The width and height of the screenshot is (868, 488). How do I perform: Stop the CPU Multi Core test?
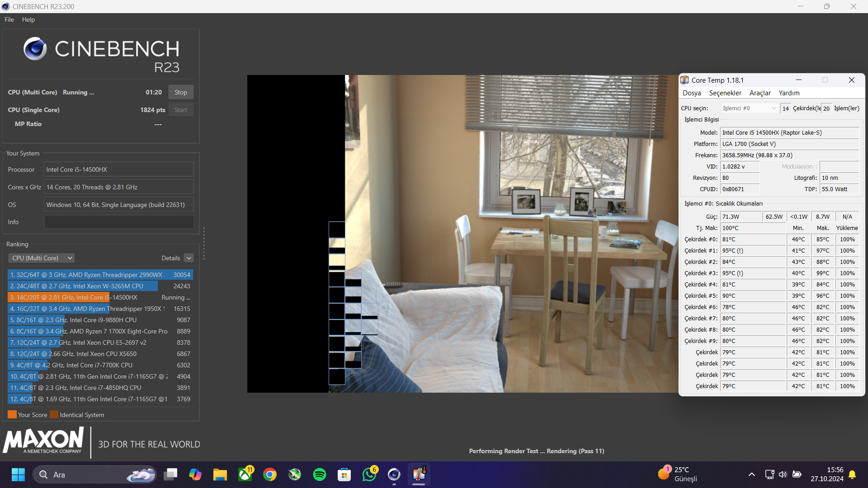point(180,92)
